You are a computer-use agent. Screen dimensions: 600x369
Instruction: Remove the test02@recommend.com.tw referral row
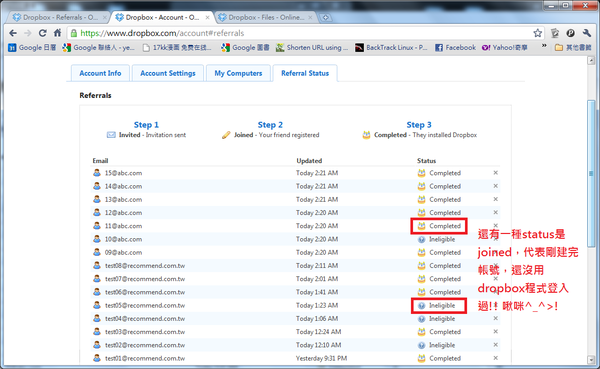click(496, 345)
